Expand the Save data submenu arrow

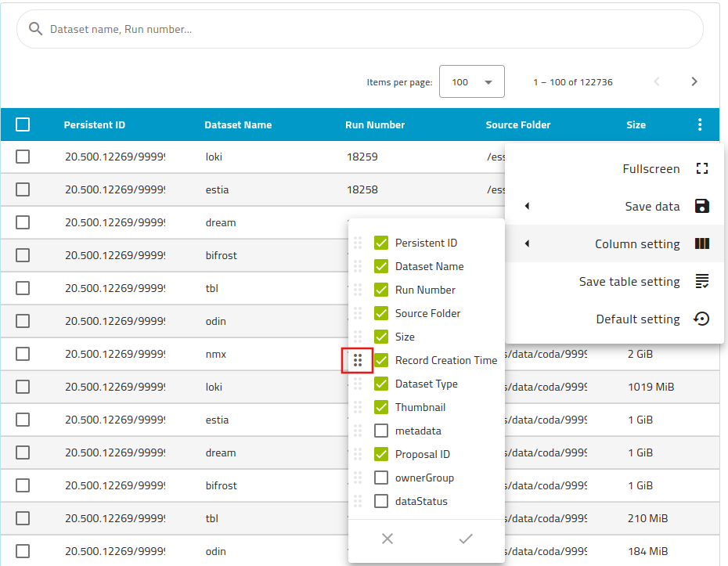click(527, 207)
